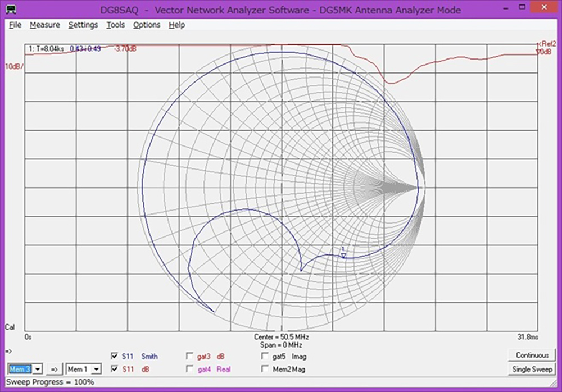This screenshot has height=392, width=562.
Task: Run a Single Sweep
Action: pyautogui.click(x=532, y=369)
